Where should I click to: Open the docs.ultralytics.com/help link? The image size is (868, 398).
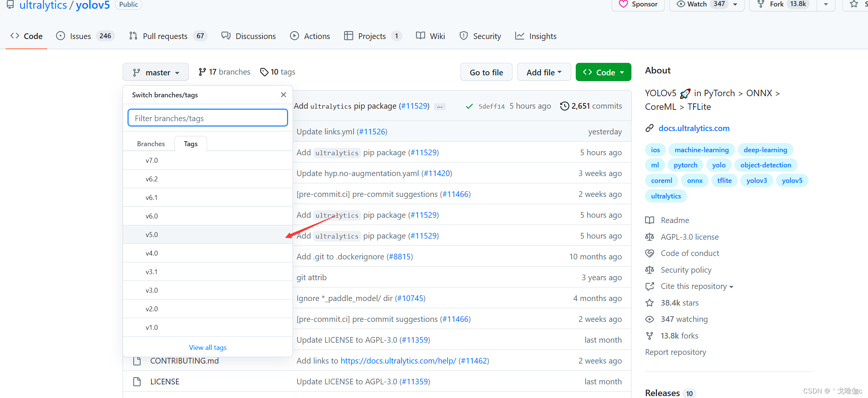coord(398,361)
